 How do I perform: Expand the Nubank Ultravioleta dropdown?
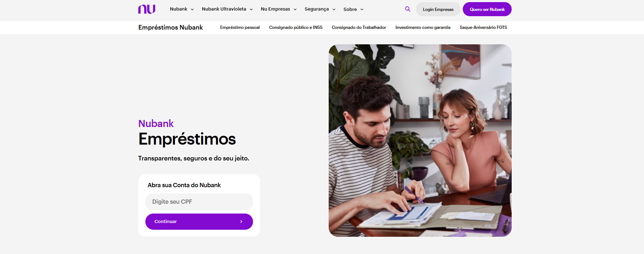point(227,9)
